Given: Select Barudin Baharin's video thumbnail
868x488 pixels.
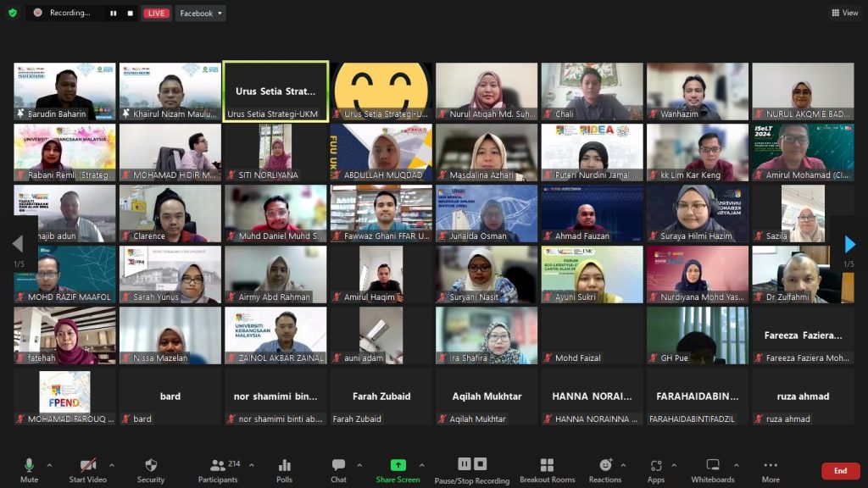Looking at the screenshot, I should pos(64,91).
